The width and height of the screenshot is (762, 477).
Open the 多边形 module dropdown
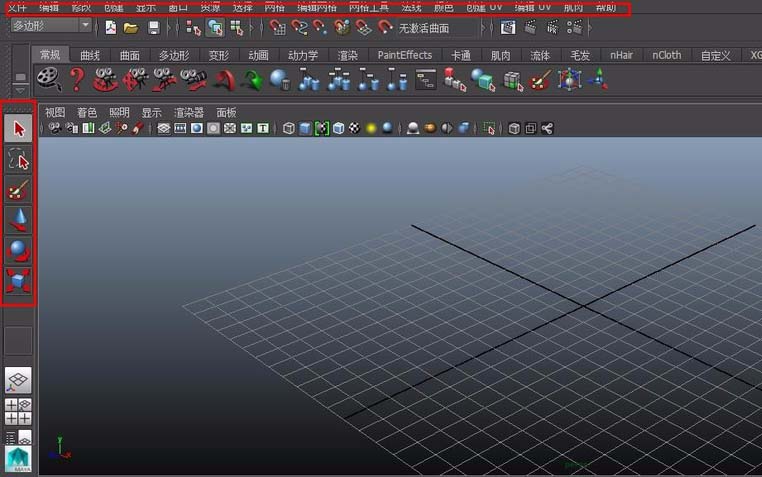point(51,27)
